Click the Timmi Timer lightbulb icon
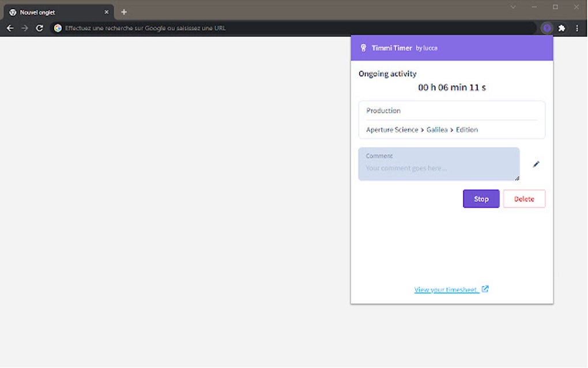This screenshot has width=588, height=368. [x=362, y=48]
